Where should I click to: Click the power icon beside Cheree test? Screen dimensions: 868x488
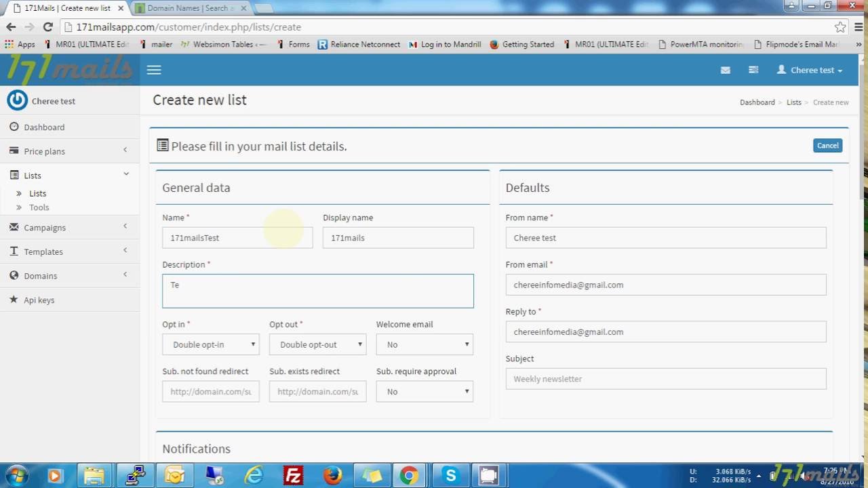pos(17,100)
